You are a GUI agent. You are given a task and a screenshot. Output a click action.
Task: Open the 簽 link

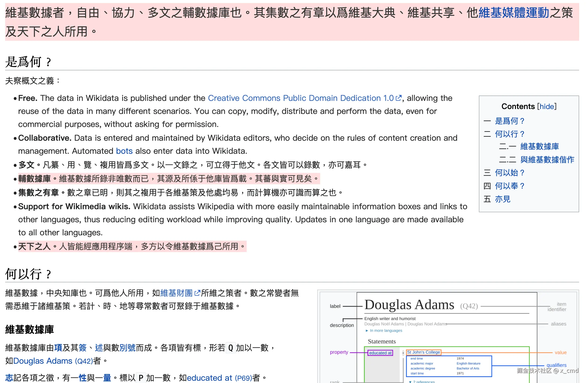pyautogui.click(x=83, y=348)
